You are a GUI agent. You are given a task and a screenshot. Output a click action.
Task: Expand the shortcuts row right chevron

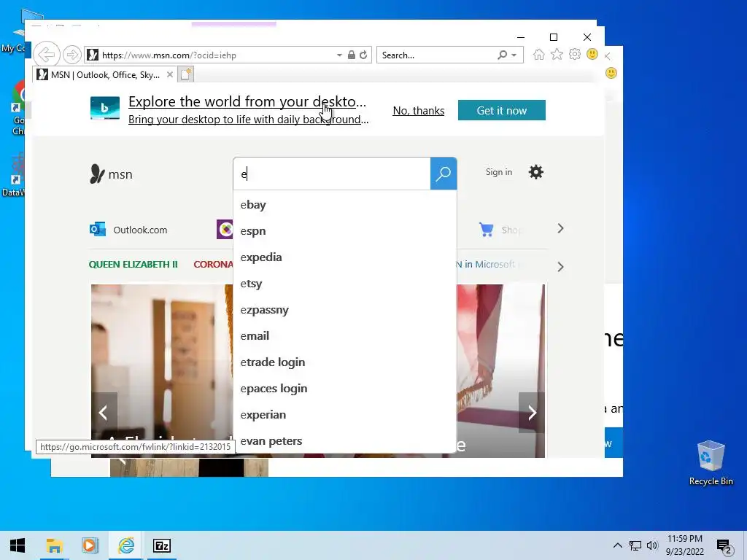pyautogui.click(x=560, y=228)
